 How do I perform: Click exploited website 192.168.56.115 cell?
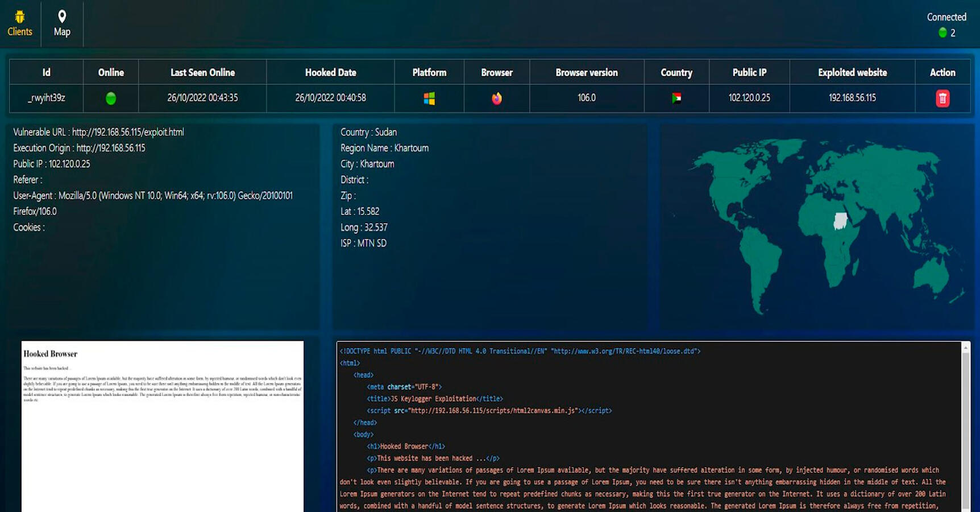tap(852, 98)
